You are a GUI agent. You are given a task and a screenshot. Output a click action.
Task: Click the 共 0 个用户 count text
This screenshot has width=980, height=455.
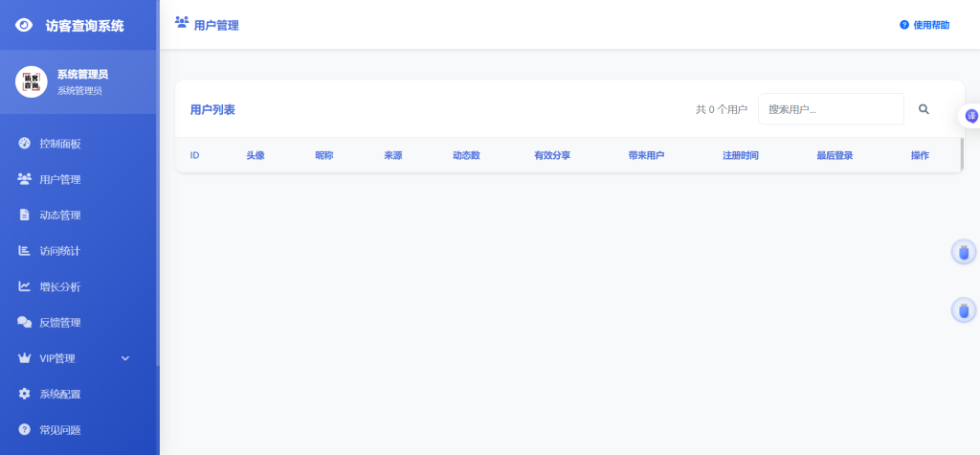pos(722,109)
